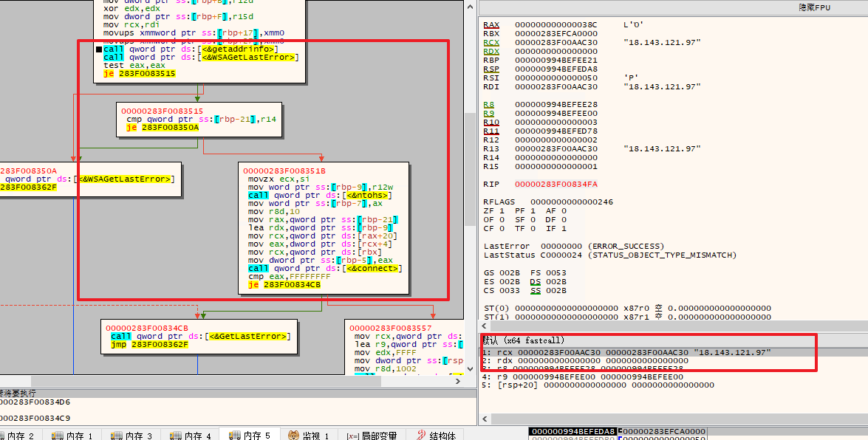
Task: Select the R13 register value
Action: pos(556,149)
